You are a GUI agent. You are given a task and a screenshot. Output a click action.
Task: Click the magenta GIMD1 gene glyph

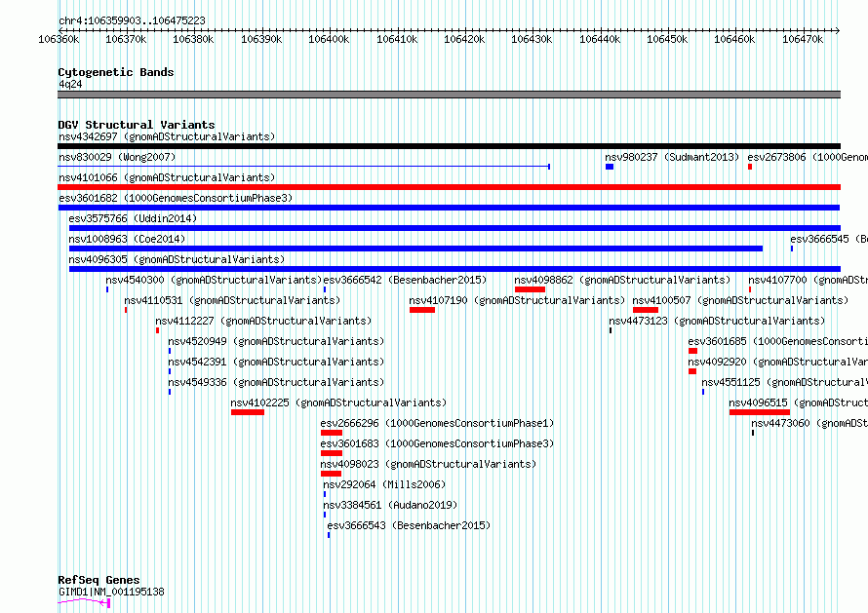coord(84,602)
